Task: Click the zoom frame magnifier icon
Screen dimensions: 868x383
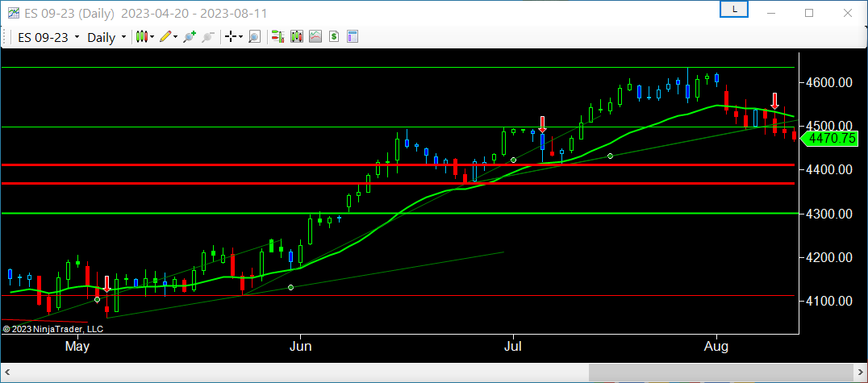Action: pos(254,37)
